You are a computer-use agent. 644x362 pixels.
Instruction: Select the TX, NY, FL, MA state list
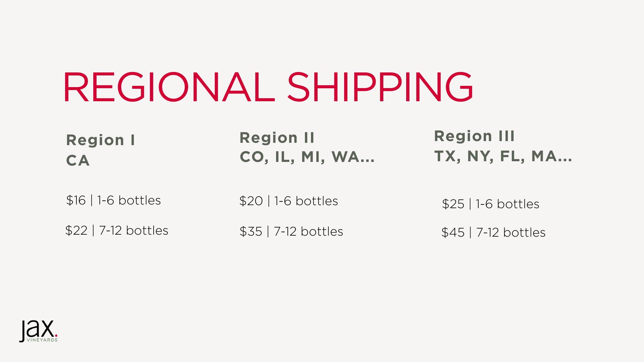click(503, 156)
